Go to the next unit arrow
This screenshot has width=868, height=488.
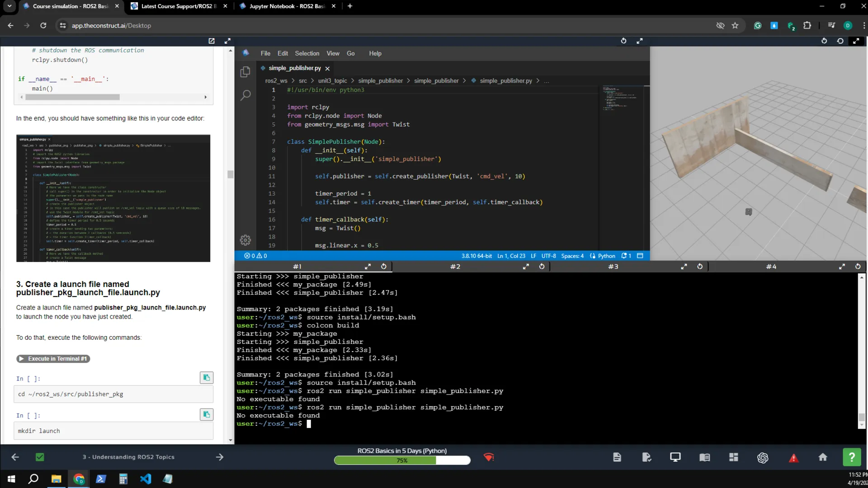pyautogui.click(x=220, y=457)
